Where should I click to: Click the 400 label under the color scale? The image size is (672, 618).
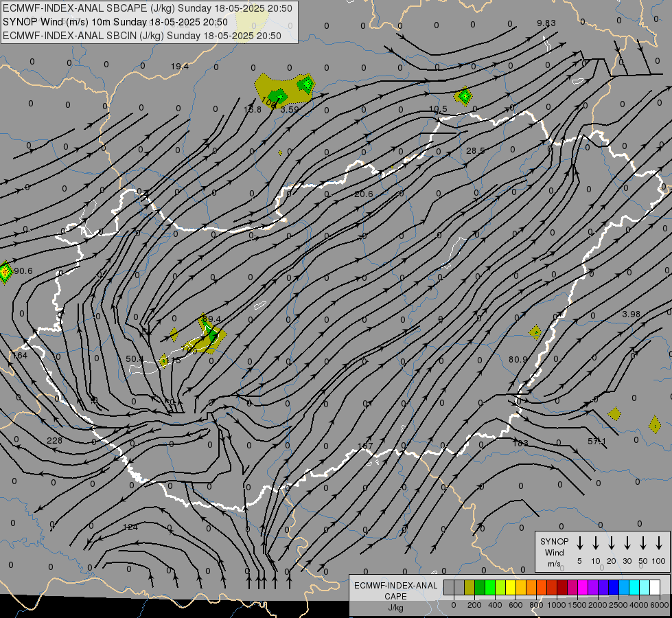coord(495,605)
